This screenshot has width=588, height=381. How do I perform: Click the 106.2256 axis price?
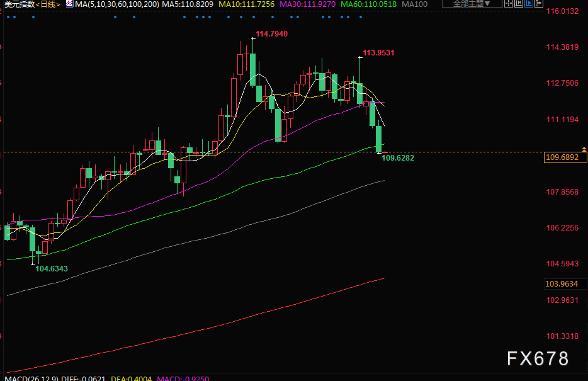(x=562, y=228)
